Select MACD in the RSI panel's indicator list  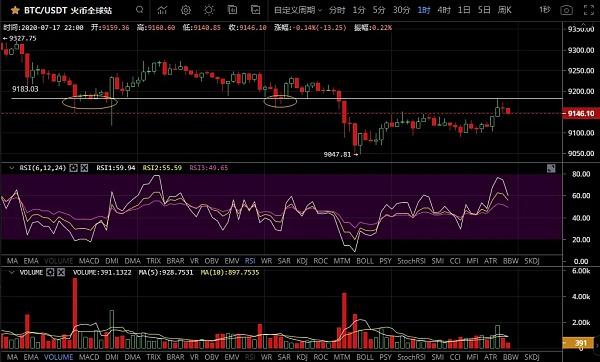[89, 261]
